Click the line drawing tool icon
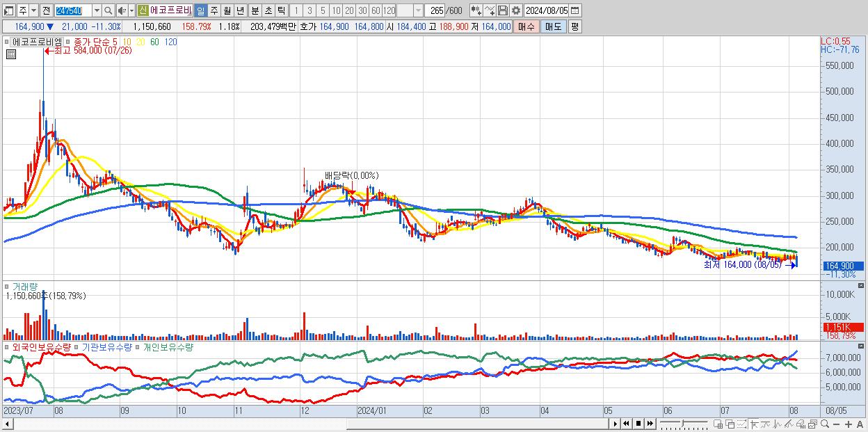868x432 pixels. coord(490,10)
